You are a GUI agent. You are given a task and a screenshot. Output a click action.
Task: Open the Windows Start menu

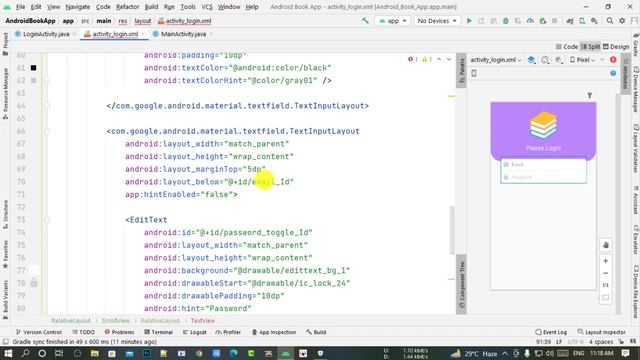[x=8, y=353]
